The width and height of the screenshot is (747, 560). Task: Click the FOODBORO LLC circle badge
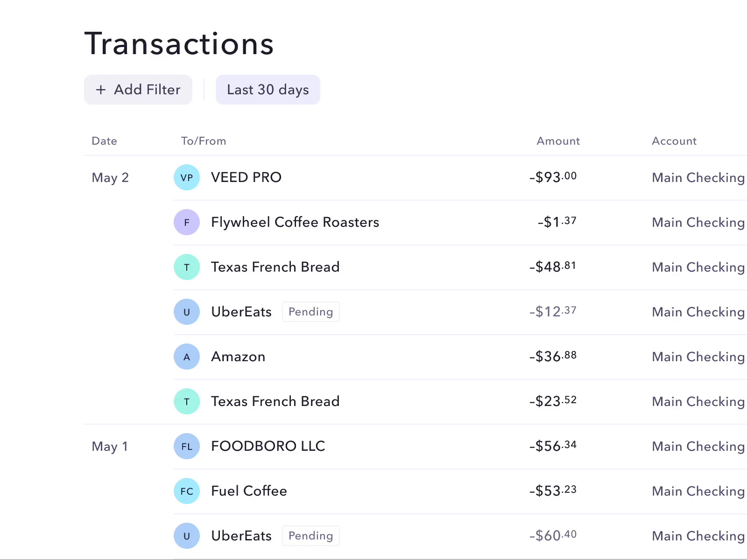(x=187, y=446)
